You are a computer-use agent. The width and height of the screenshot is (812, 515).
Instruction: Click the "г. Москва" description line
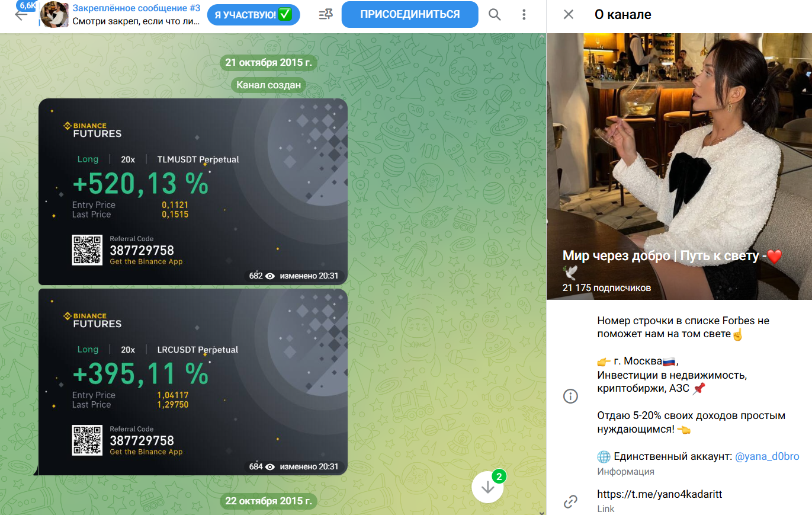click(637, 362)
